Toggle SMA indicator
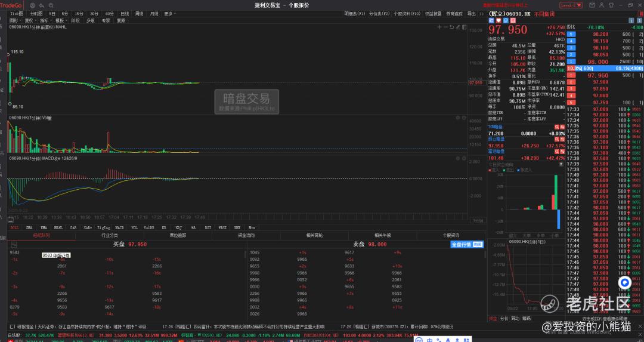The width and height of the screenshot is (644, 342). 29,227
